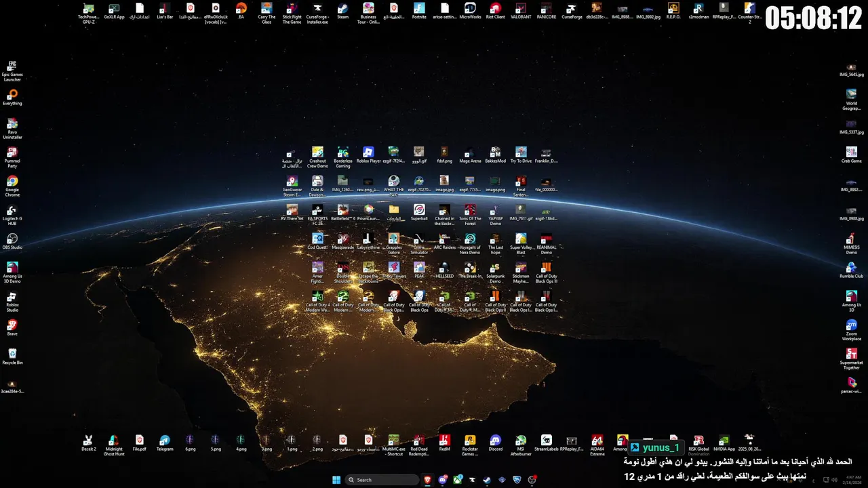Image resolution: width=868 pixels, height=488 pixels.
Task: Open World Geography desktop icon
Action: click(851, 100)
